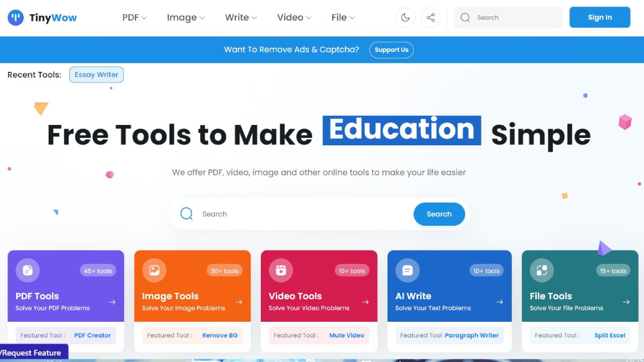Open the Essay Writer recent tool
Screen dimensions: 644x362
click(x=97, y=75)
